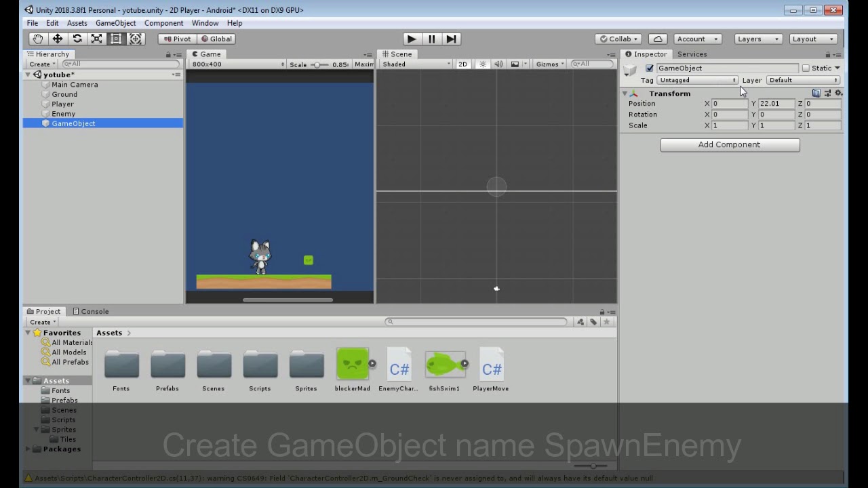
Task: Open Transform component help book icon
Action: (x=816, y=94)
